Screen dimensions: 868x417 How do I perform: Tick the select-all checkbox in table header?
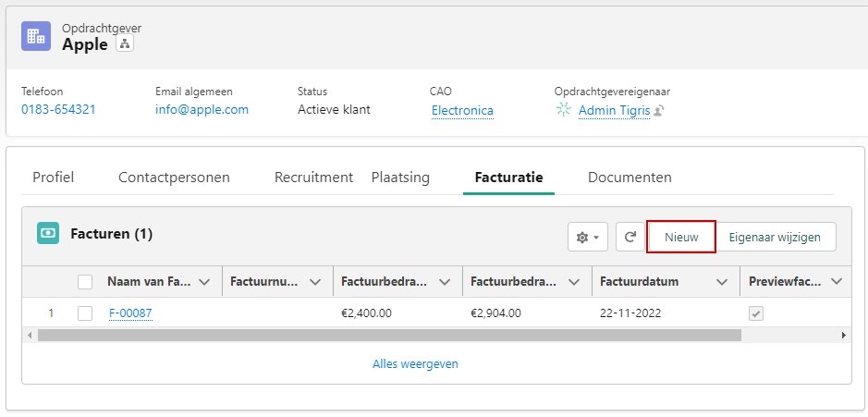tap(85, 282)
